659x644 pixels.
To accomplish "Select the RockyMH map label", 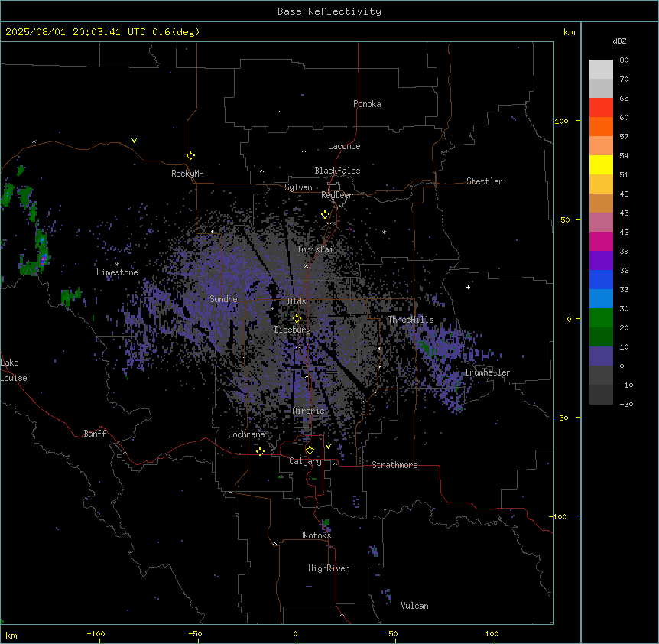I will (x=187, y=174).
